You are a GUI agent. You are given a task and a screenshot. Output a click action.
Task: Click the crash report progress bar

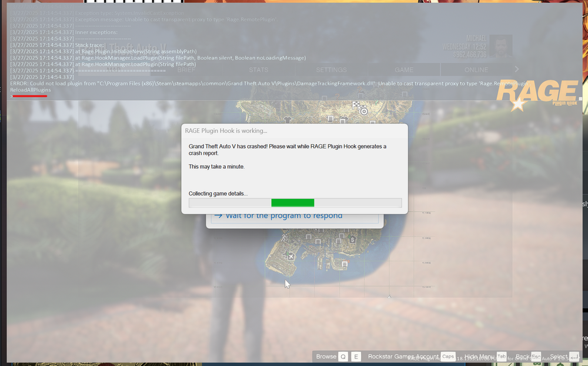[295, 202]
